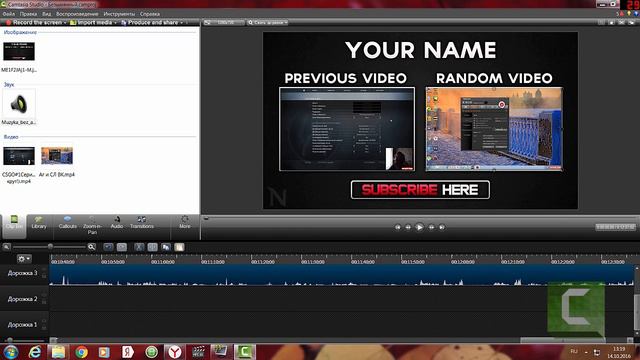The width and height of the screenshot is (640, 360).
Task: Open the Воспроизведение menu
Action: [77, 14]
